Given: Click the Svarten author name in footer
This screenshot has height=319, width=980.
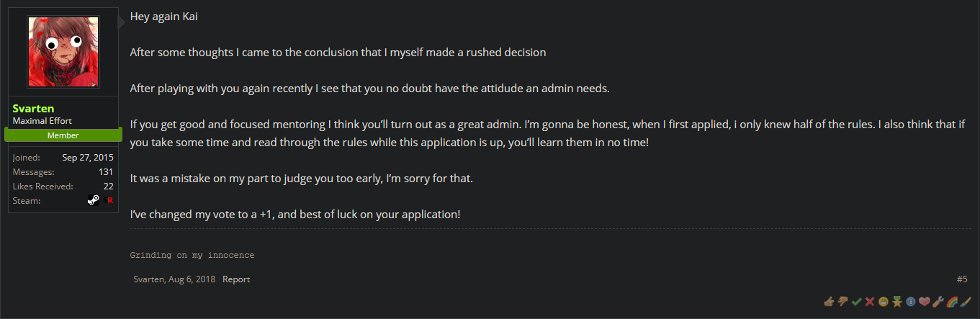Looking at the screenshot, I should click(x=149, y=279).
